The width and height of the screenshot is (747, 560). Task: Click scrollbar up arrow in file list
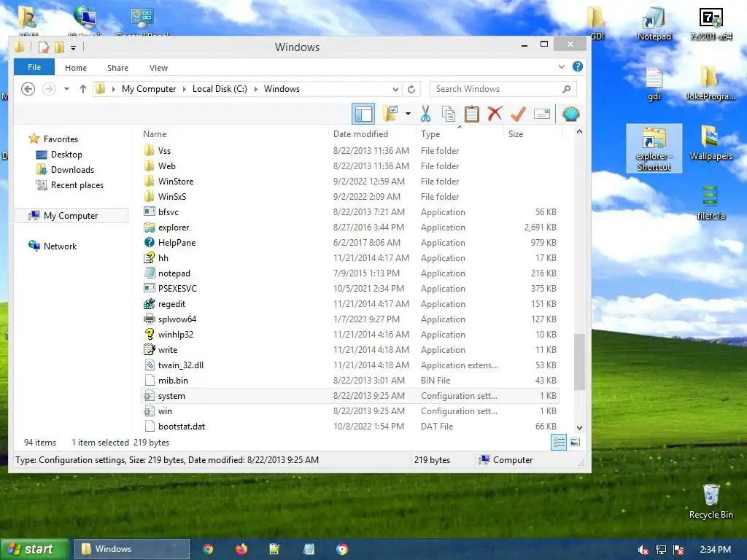(579, 132)
